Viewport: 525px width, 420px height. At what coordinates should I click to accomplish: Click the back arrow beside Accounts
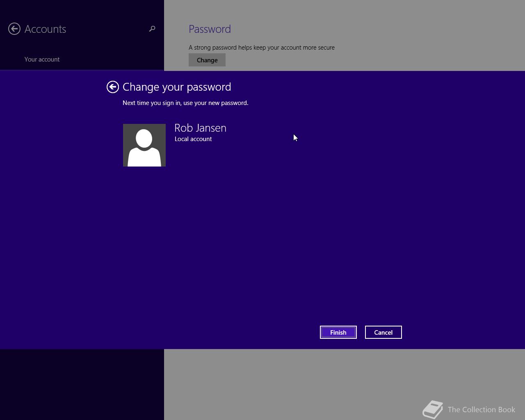pos(14,29)
